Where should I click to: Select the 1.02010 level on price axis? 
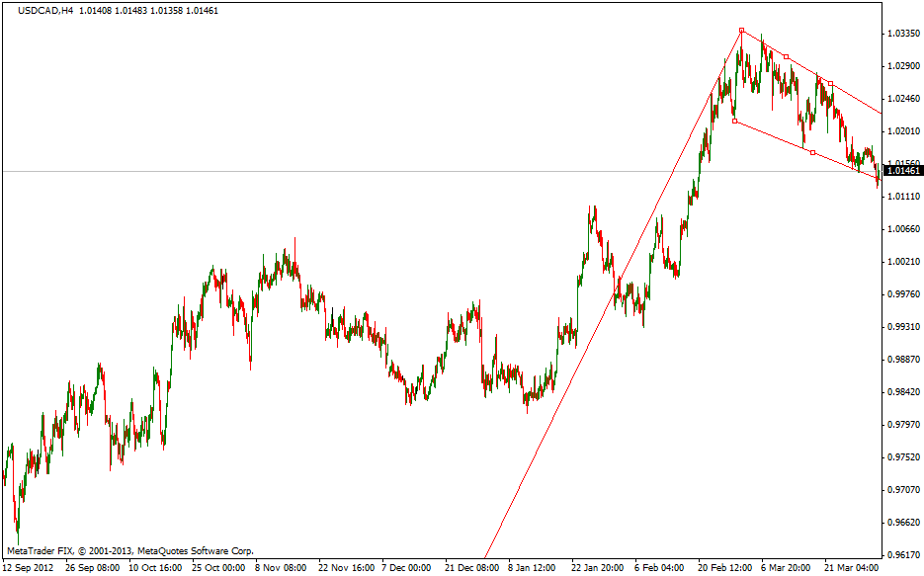(x=901, y=131)
